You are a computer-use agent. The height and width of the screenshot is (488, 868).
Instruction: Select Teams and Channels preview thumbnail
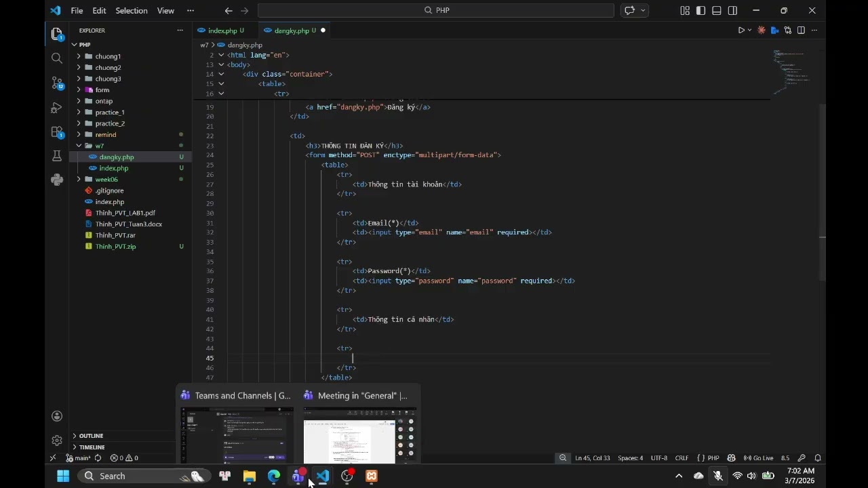237,434
